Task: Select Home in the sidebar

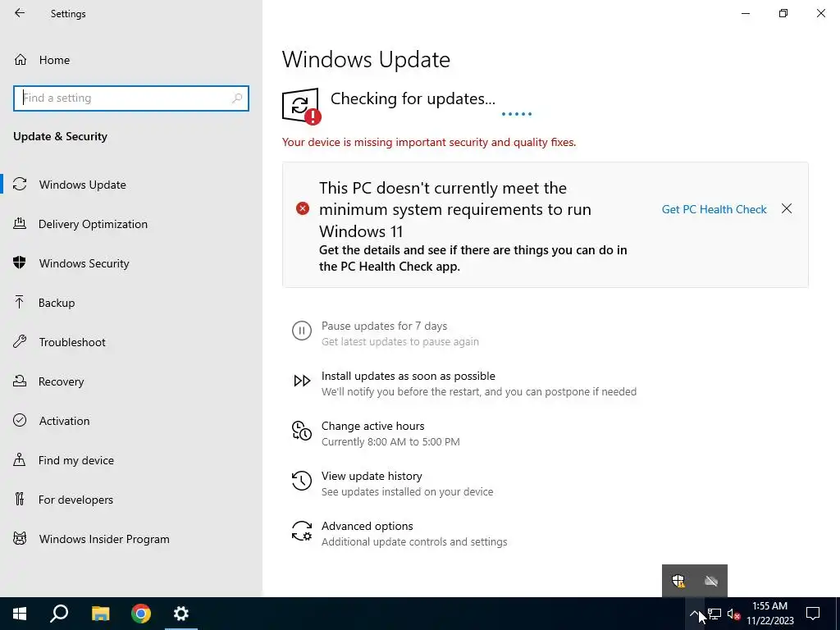Action: [131, 59]
